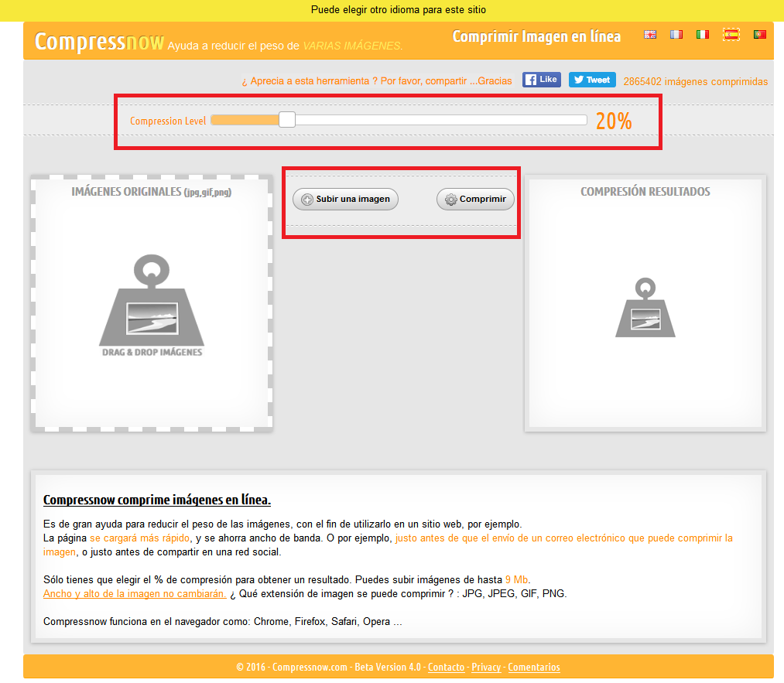The height and width of the screenshot is (683, 784).
Task: Click the highlighted Spanish flag icon
Action: [x=731, y=34]
